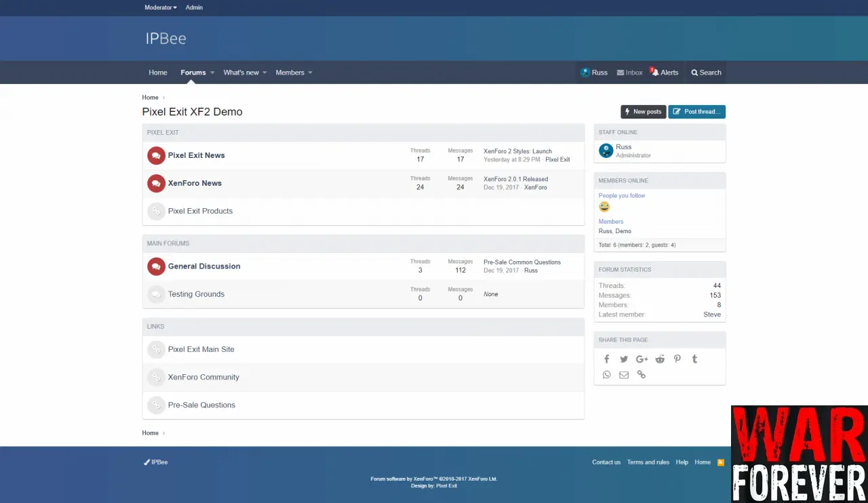Screen dimensions: 868x503
Task: Select the Forums navigation tab
Action: (193, 73)
